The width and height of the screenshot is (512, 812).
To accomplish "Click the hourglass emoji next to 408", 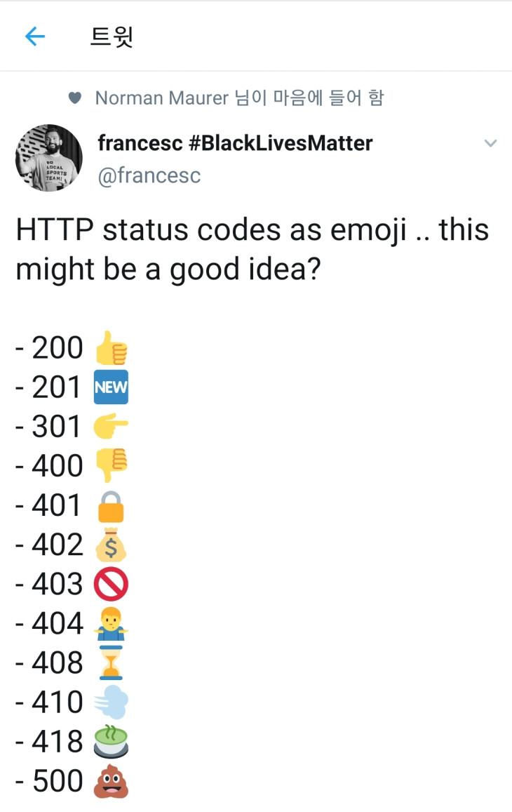I will tap(111, 662).
